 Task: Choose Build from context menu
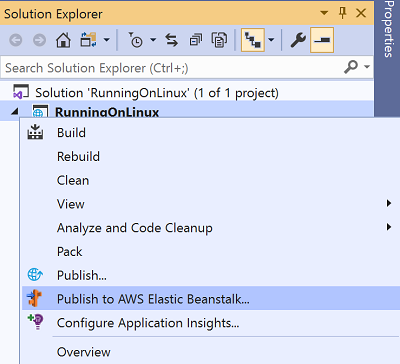(211, 133)
